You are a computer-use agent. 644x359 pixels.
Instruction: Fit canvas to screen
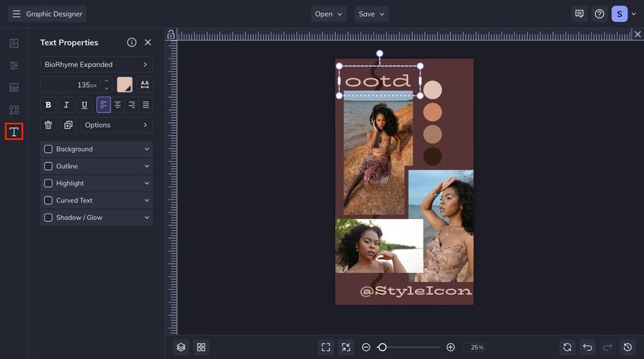(x=325, y=347)
